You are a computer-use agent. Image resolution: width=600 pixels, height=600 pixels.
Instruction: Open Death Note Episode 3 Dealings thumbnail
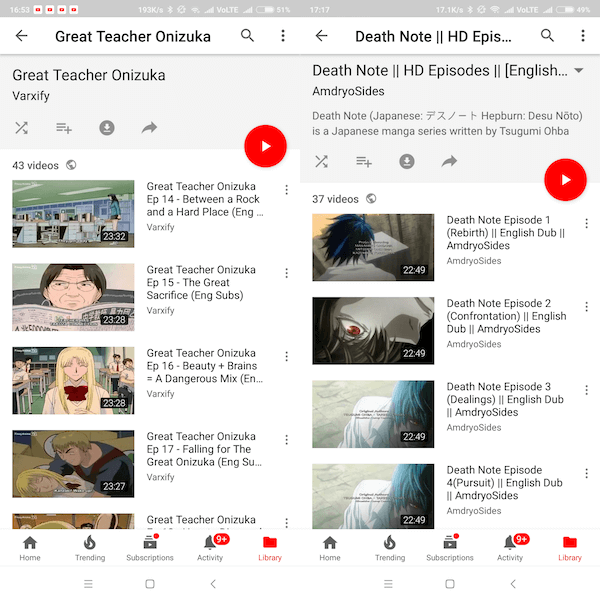pos(373,414)
